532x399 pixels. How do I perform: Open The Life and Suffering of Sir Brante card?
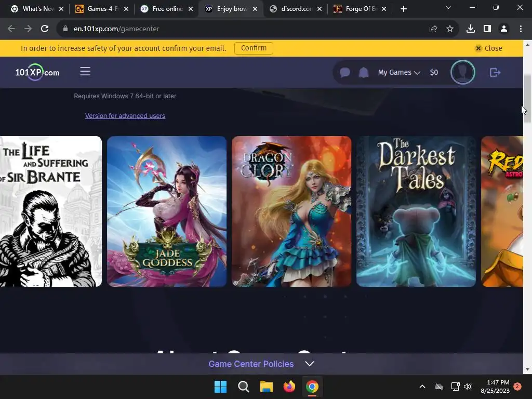tap(50, 211)
